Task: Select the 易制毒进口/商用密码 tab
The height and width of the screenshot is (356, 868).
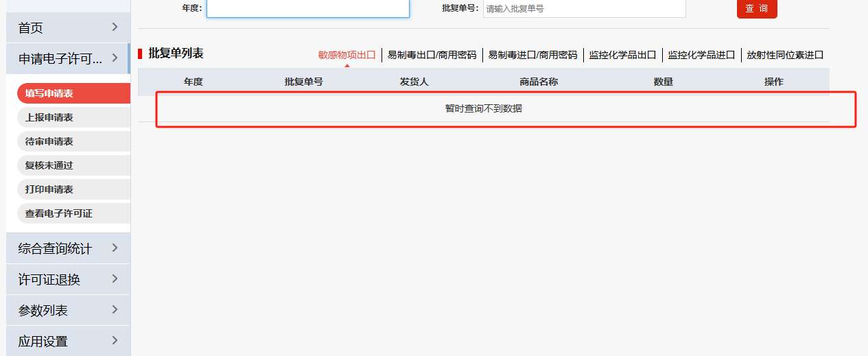Action: tap(532, 55)
